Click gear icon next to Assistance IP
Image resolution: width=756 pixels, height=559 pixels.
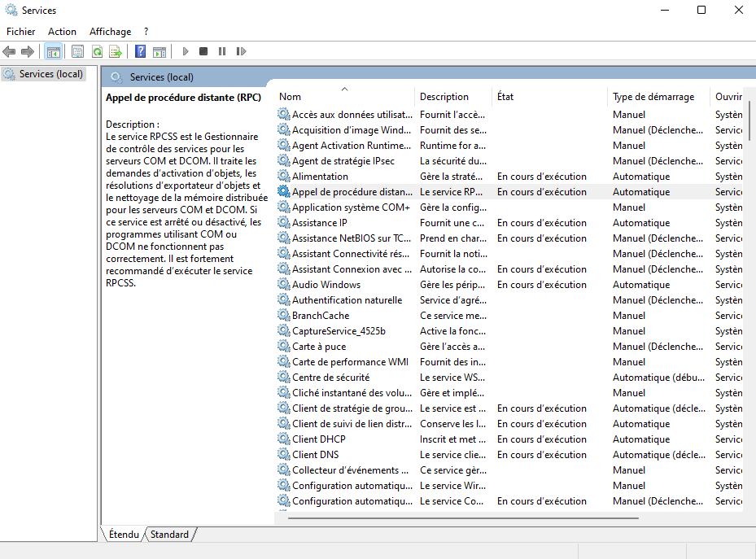(284, 222)
